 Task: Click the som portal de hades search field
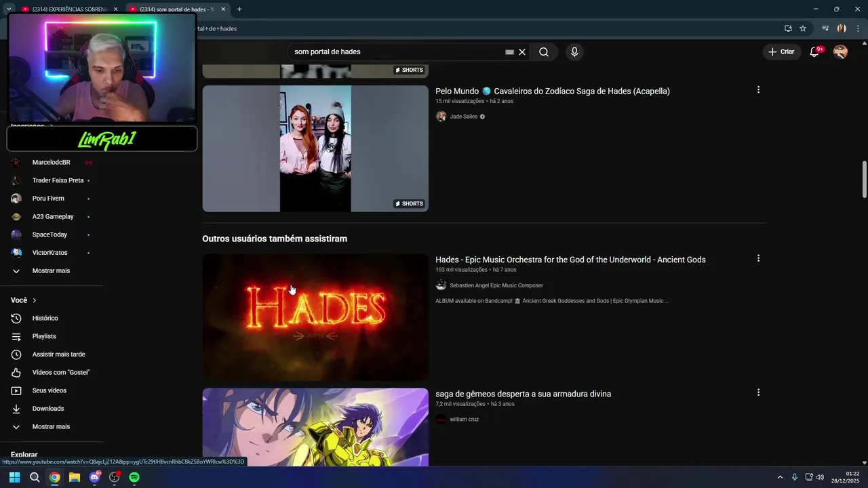click(397, 52)
